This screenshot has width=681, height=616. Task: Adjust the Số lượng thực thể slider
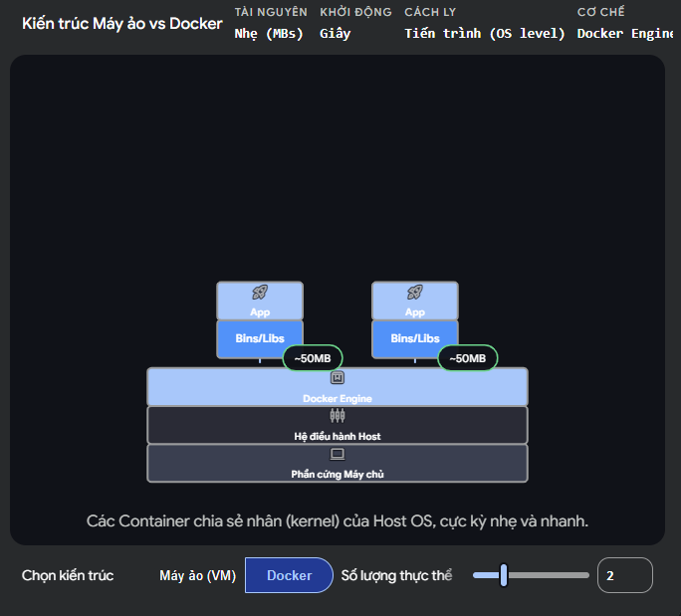click(x=531, y=575)
